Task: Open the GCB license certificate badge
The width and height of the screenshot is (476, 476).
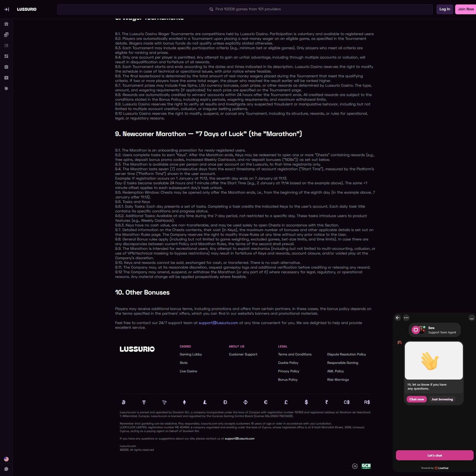Action: pos(366,466)
